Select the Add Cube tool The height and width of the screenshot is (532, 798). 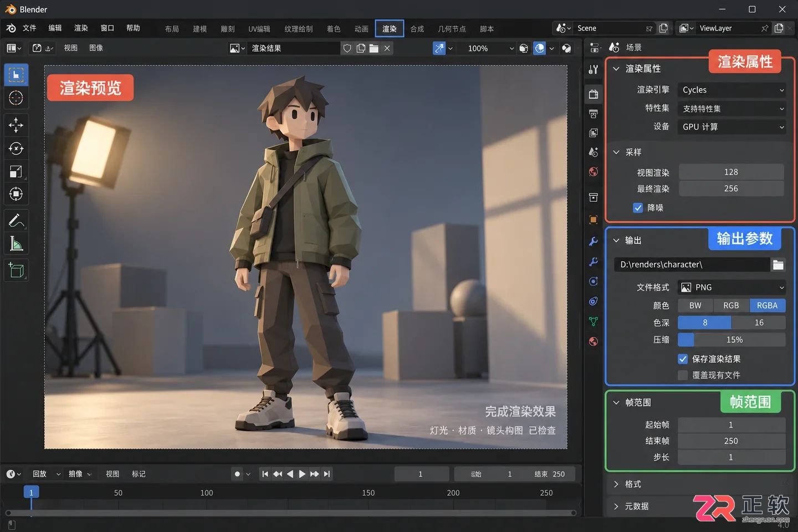click(x=16, y=270)
